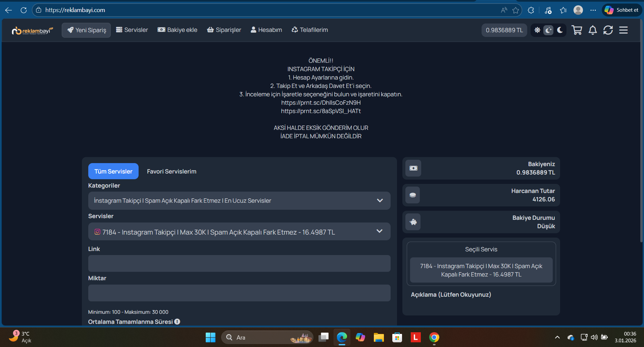This screenshot has width=644, height=347.
Task: Switch to light theme sun icon
Action: 537,30
